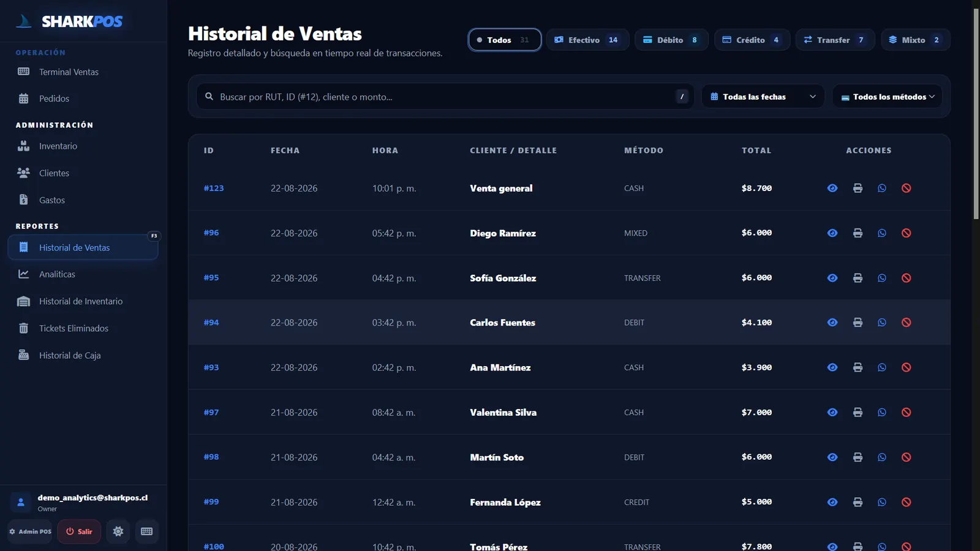980x551 pixels.
Task: Show details for sale #95
Action: tap(832, 278)
